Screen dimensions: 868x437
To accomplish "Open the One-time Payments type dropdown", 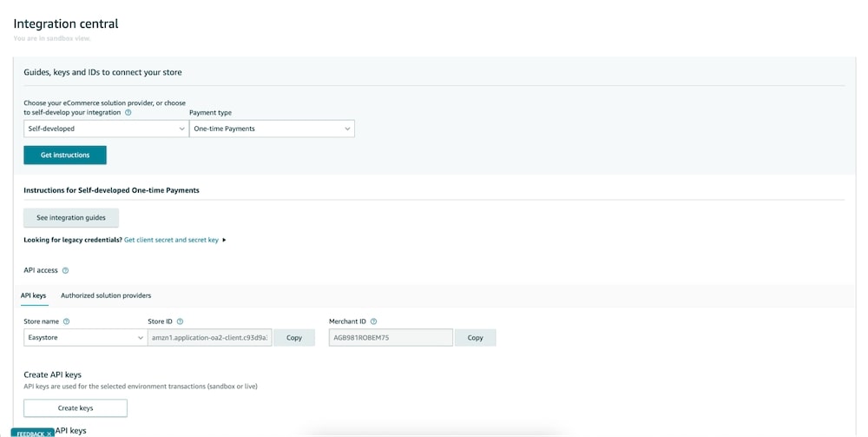I will pos(272,129).
